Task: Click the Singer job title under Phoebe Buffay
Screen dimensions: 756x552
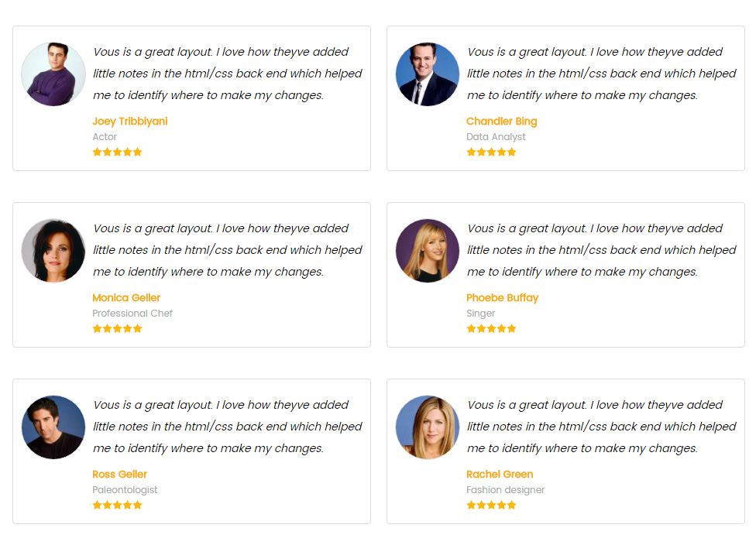Action: point(481,313)
